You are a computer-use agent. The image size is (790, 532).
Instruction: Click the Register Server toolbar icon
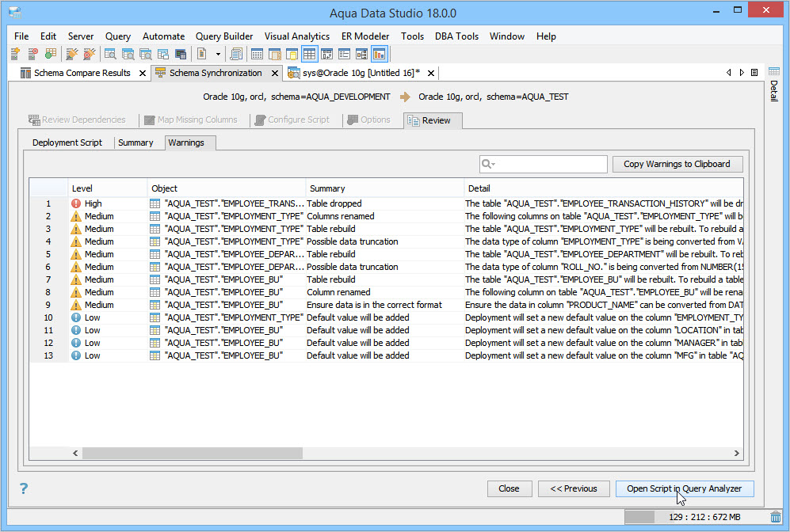tap(15, 54)
